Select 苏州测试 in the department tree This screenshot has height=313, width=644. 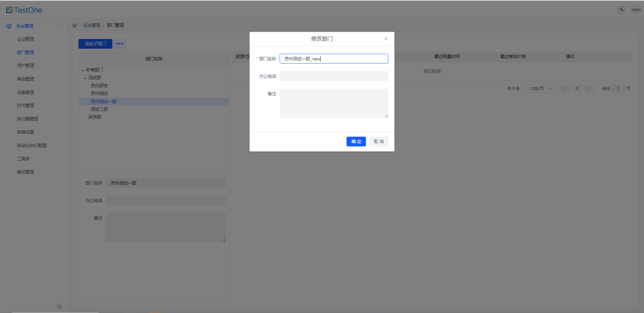(99, 94)
